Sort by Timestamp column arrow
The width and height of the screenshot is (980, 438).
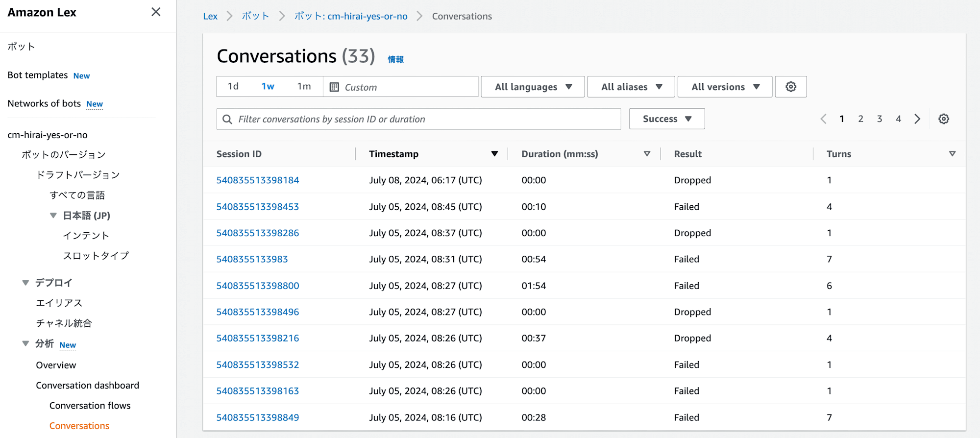click(494, 154)
